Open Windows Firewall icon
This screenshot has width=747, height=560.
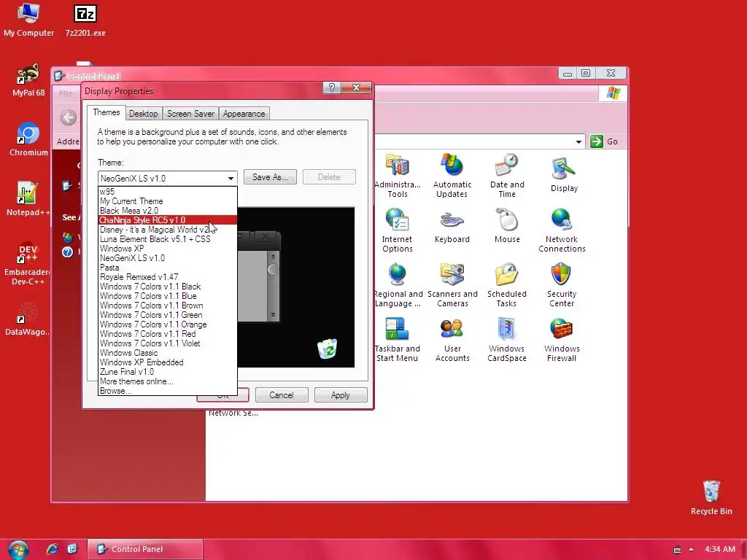pyautogui.click(x=562, y=340)
